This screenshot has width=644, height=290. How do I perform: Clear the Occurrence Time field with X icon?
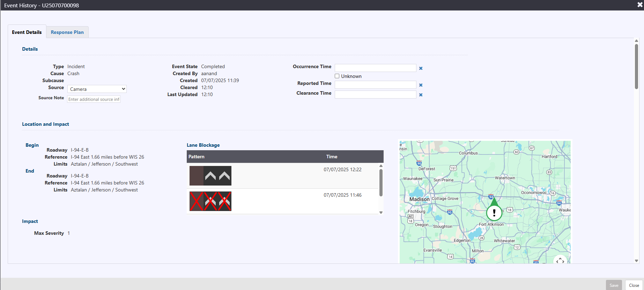(421, 68)
